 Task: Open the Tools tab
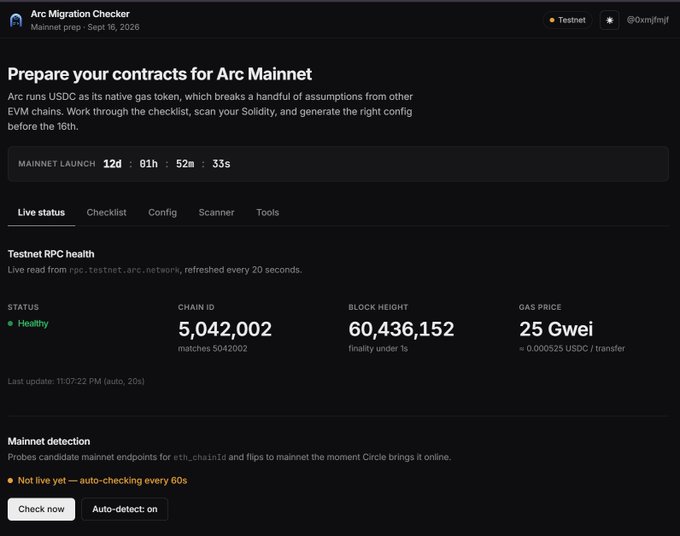coord(268,212)
